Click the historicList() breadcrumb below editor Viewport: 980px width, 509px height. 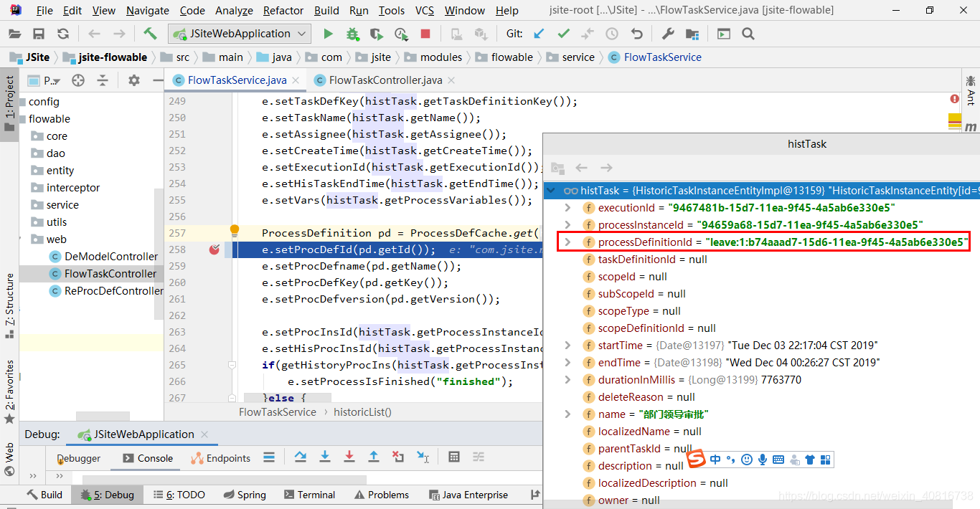pos(362,412)
